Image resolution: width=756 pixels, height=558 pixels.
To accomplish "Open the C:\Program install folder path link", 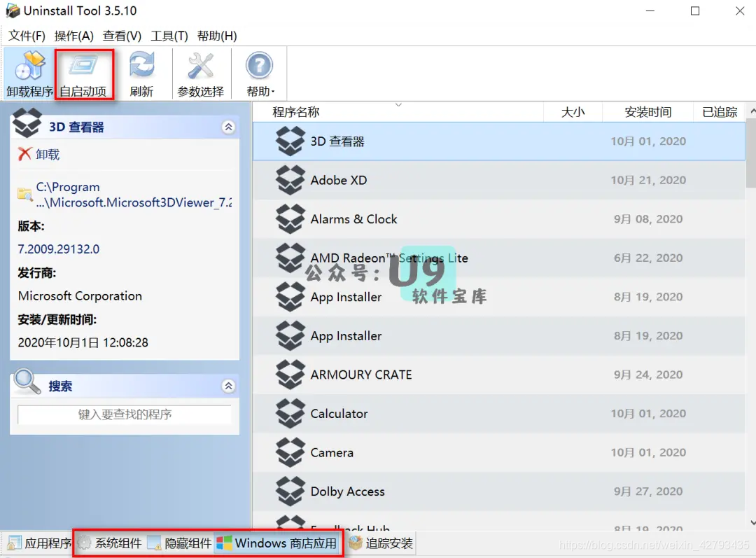I will (x=134, y=195).
